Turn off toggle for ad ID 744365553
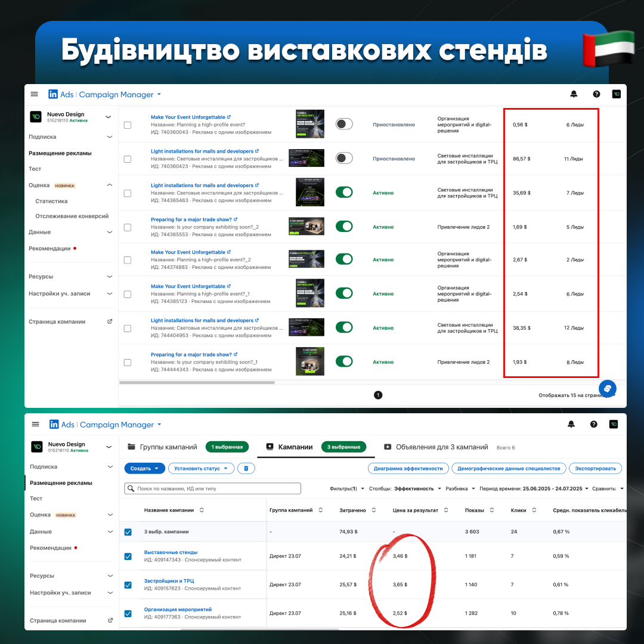The height and width of the screenshot is (644, 644). click(x=344, y=227)
